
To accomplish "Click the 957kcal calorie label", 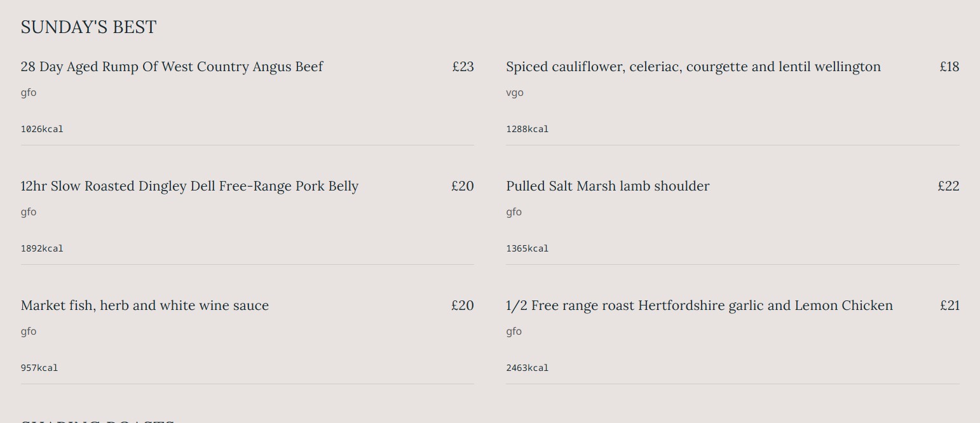I will (39, 368).
